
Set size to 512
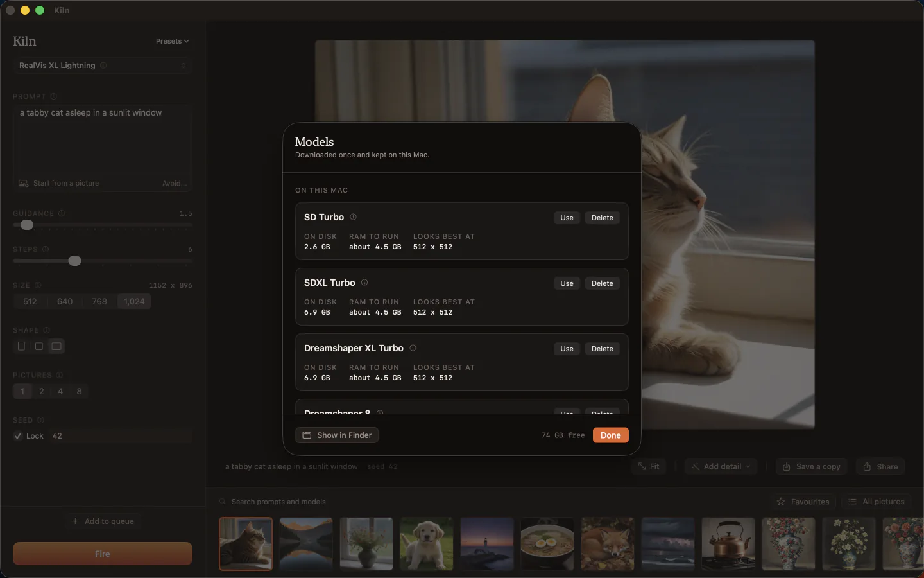30,301
